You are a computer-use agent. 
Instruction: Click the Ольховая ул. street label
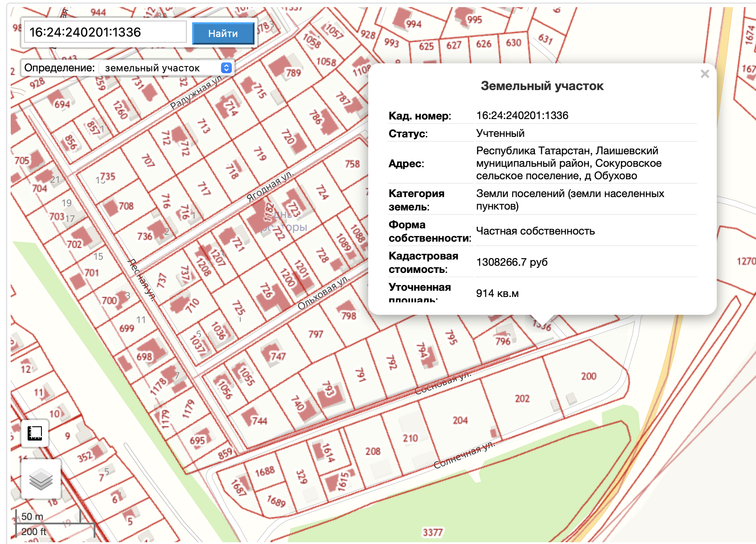click(x=323, y=293)
